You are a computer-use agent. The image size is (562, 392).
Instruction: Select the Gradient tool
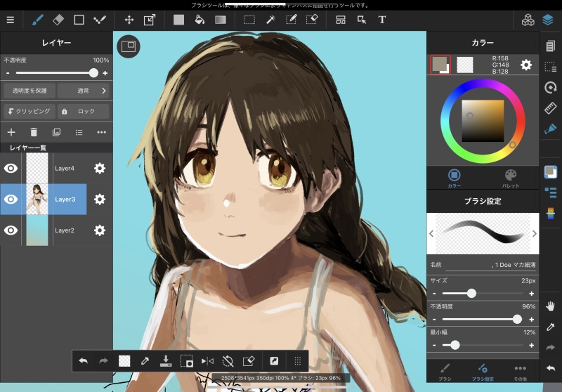[x=221, y=20]
